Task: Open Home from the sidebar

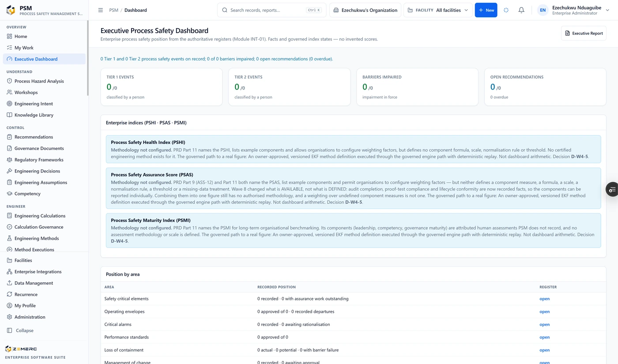Action: click(x=44, y=36)
